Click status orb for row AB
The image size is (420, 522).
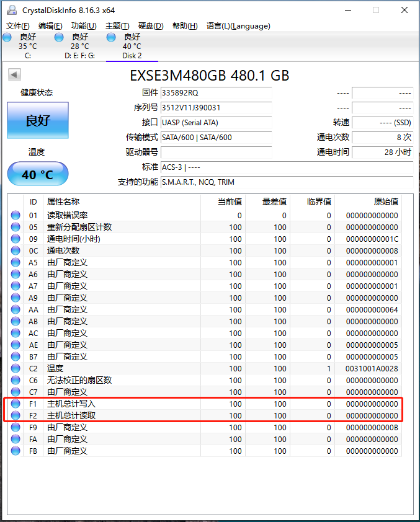pyautogui.click(x=16, y=321)
